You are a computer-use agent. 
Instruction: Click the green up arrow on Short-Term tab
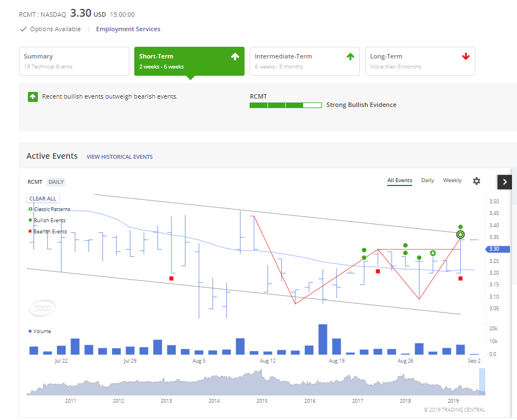click(235, 57)
